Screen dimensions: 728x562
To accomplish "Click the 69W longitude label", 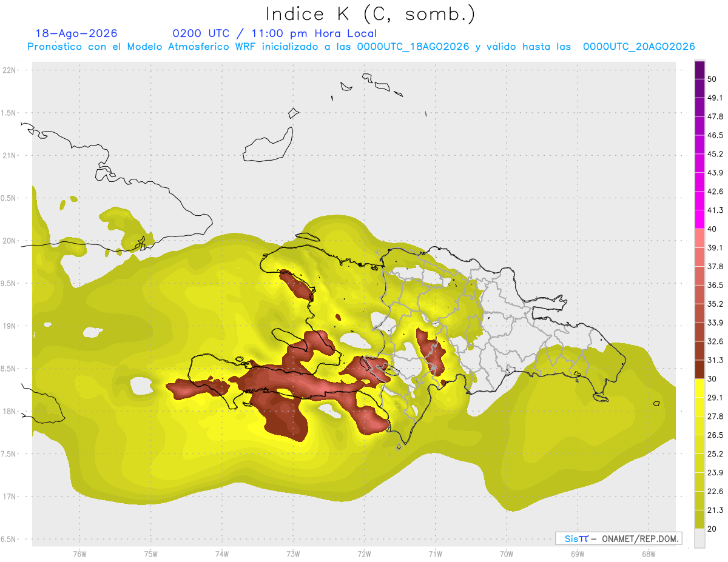I will (577, 554).
